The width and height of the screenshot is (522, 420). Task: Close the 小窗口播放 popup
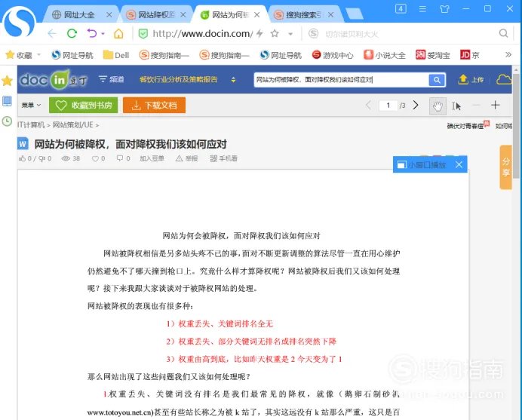tap(459, 164)
